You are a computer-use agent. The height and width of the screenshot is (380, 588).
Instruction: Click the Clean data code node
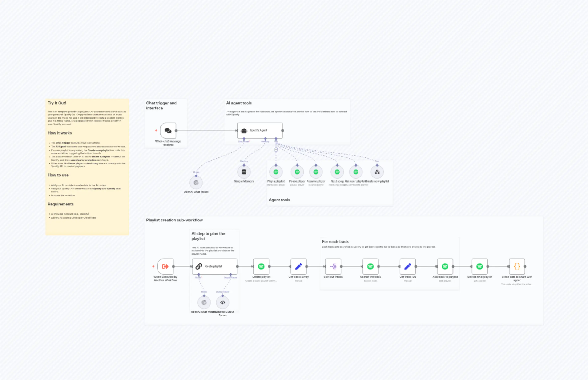[x=517, y=267]
